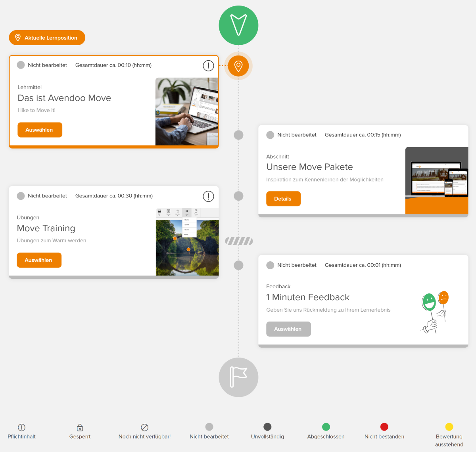Click the orange location pin timeline marker
The height and width of the screenshot is (452, 476).
click(x=238, y=66)
